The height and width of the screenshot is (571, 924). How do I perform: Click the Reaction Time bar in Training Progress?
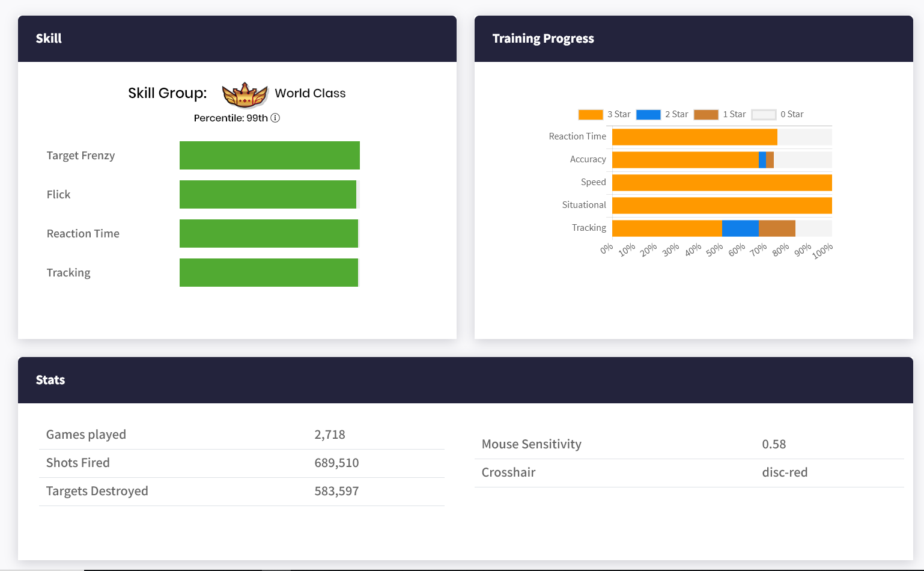(694, 137)
